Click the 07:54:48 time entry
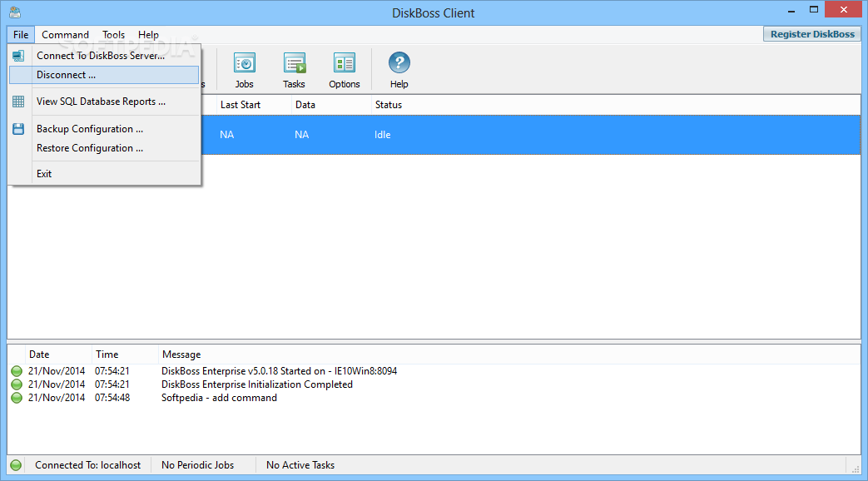 pyautogui.click(x=112, y=398)
